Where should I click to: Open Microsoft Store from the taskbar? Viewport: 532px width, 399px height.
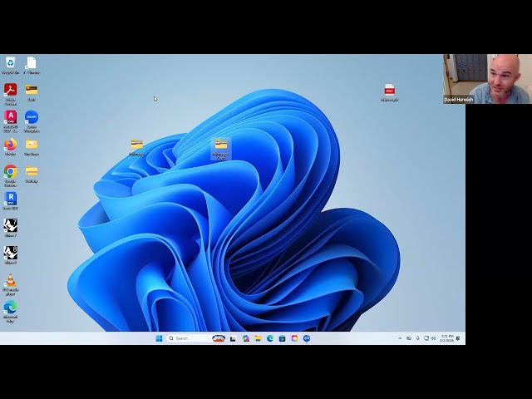pyautogui.click(x=283, y=338)
